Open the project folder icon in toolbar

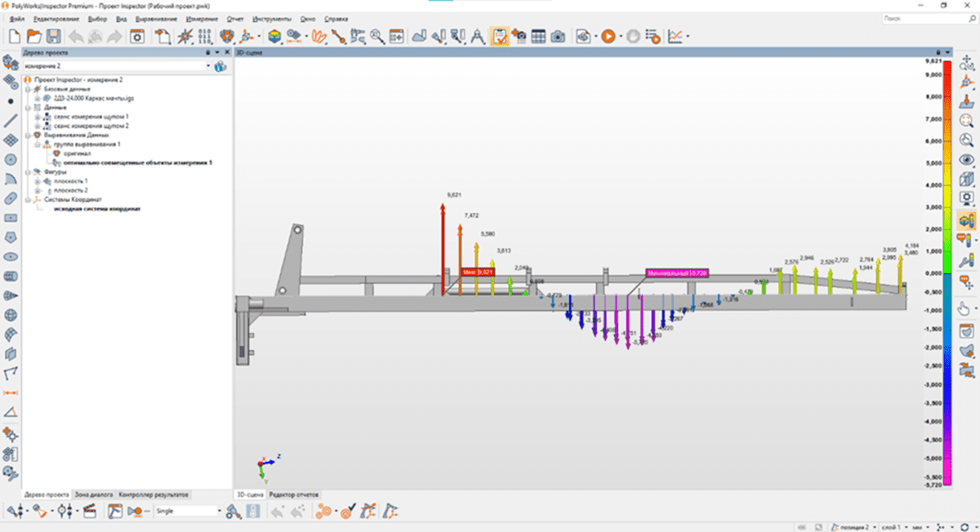click(x=34, y=36)
